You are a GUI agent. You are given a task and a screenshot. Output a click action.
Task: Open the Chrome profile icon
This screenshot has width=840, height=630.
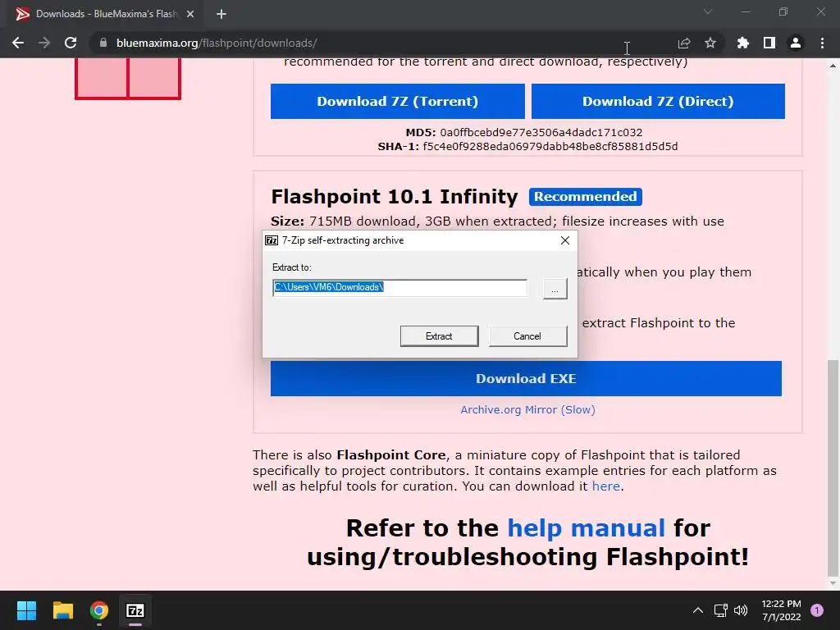click(796, 43)
